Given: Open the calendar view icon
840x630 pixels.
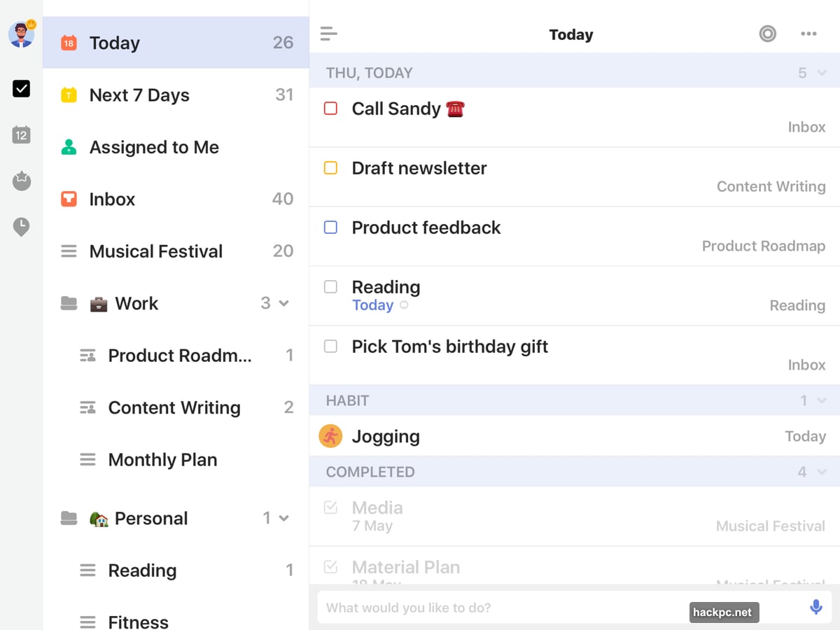Looking at the screenshot, I should click(x=21, y=135).
